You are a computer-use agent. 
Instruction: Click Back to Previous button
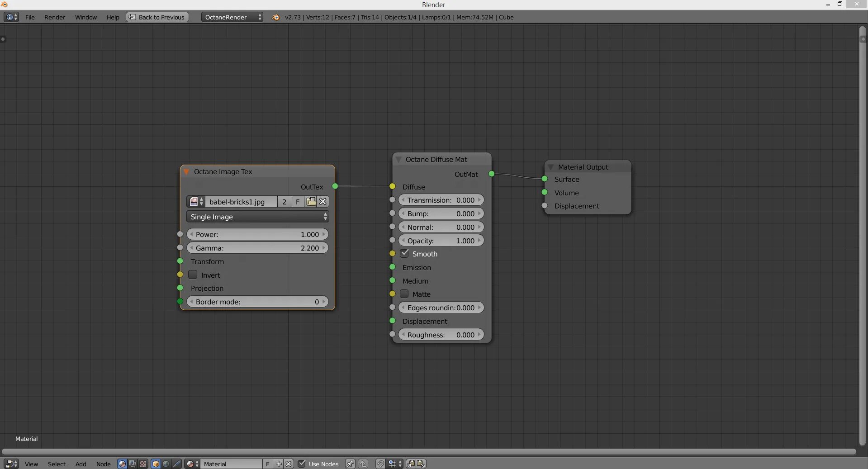coord(157,17)
